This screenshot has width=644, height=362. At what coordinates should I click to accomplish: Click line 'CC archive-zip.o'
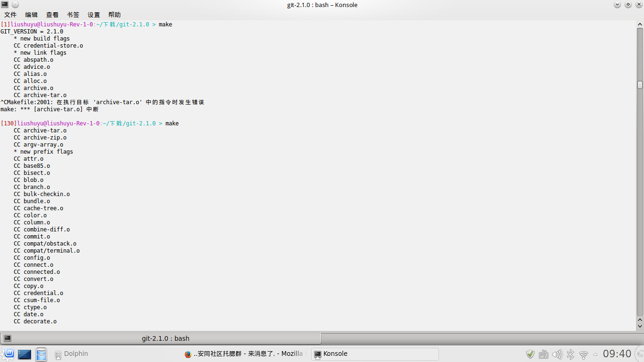(40, 138)
